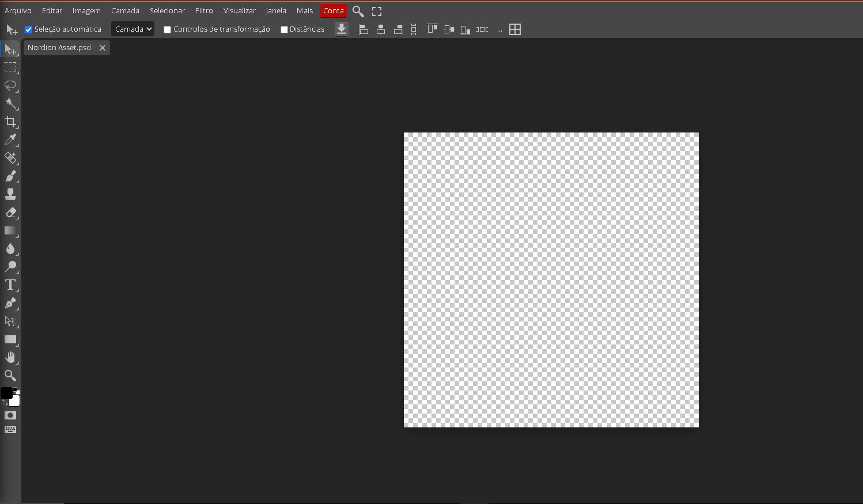Align layers to right edges
Viewport: 863px width, 504px height.
pyautogui.click(x=398, y=29)
